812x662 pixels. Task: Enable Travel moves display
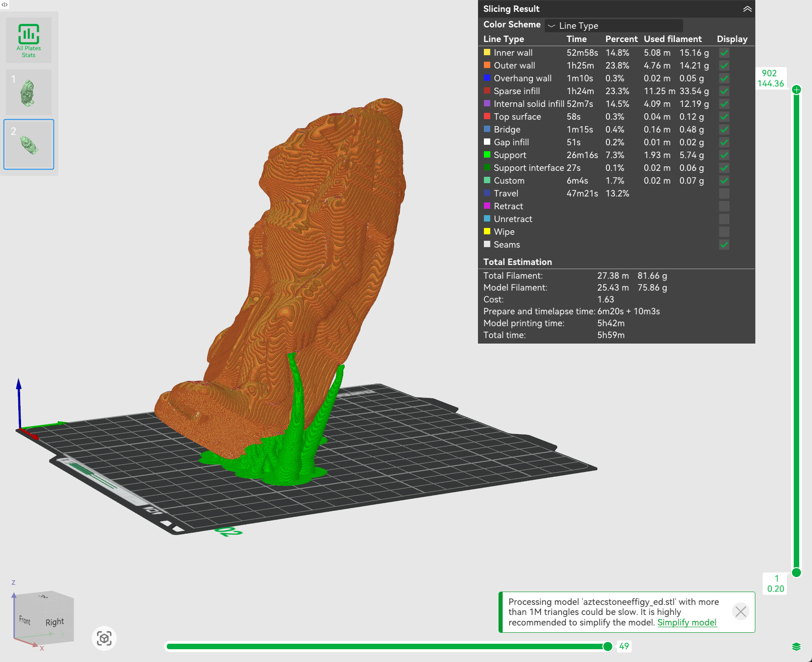(x=724, y=194)
